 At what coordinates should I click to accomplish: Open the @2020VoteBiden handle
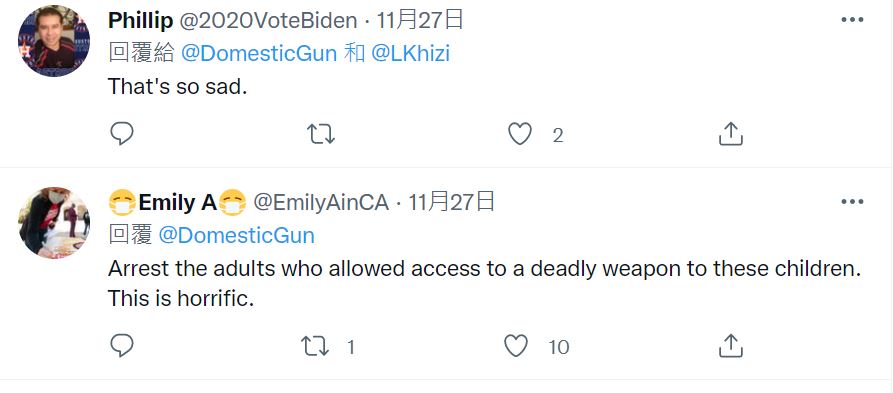268,21
